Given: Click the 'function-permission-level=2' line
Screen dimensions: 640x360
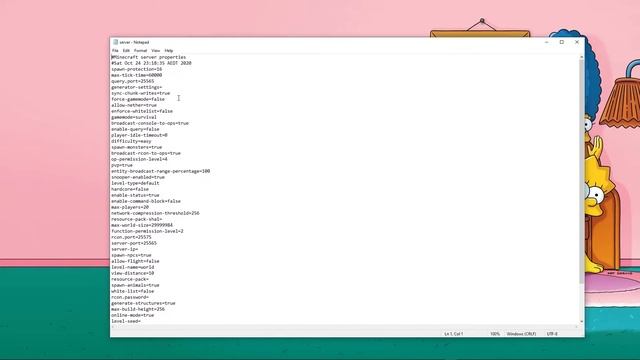Looking at the screenshot, I should click(x=147, y=231).
